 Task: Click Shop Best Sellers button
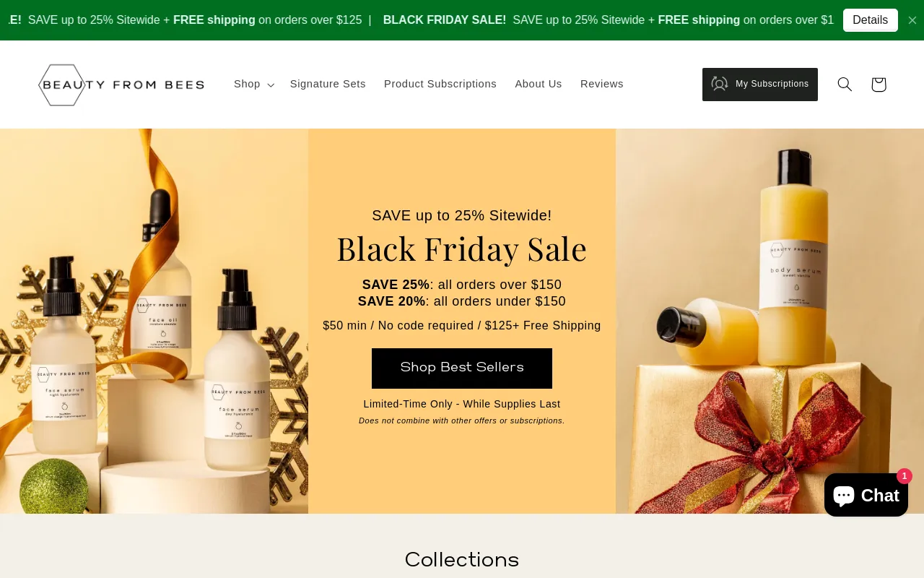click(x=462, y=368)
